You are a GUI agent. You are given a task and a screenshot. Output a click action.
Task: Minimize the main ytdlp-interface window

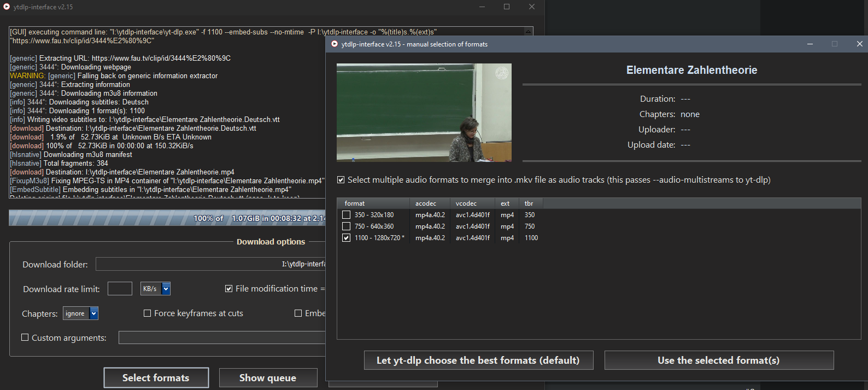coord(482,7)
